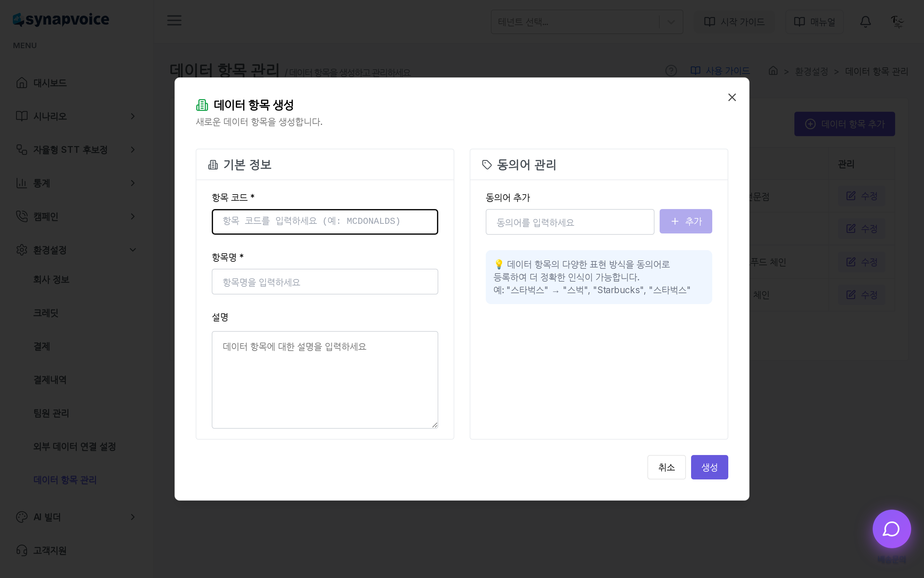The height and width of the screenshot is (578, 924).
Task: Click the 시작 가이드 button
Action: [734, 22]
